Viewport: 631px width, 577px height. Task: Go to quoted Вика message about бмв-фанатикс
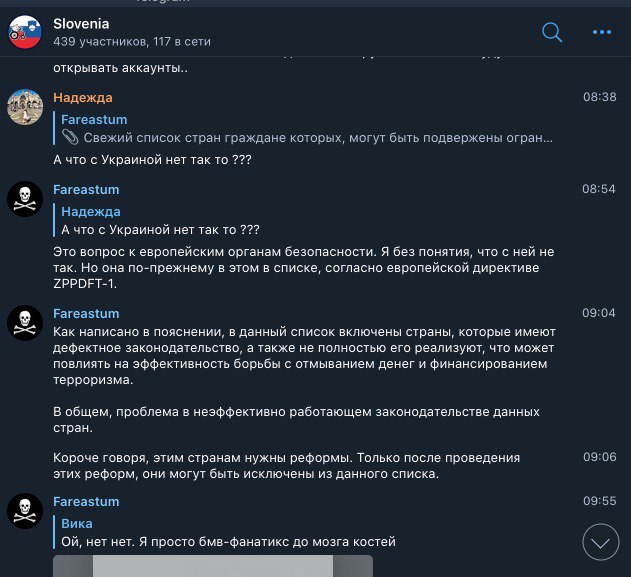225,532
